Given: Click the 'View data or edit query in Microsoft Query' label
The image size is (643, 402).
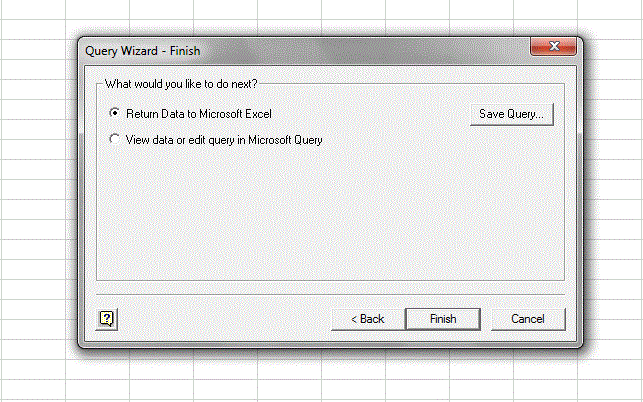Looking at the screenshot, I should 224,140.
